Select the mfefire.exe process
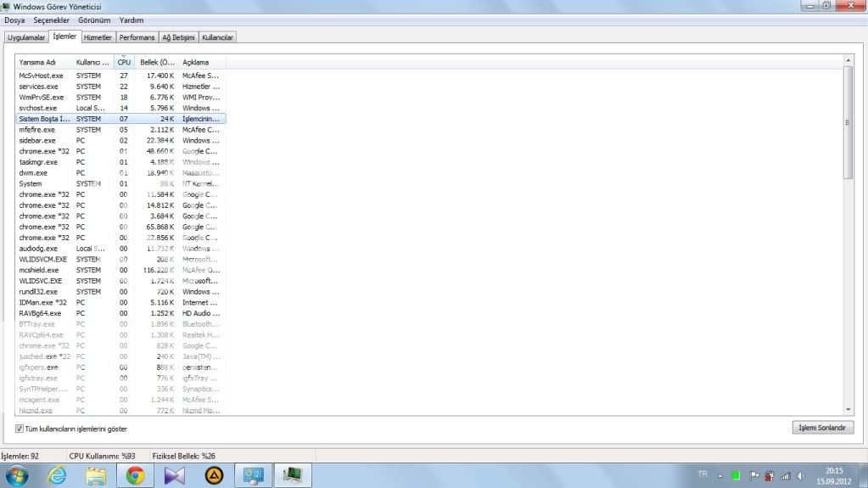The width and height of the screenshot is (868, 488). click(x=120, y=130)
